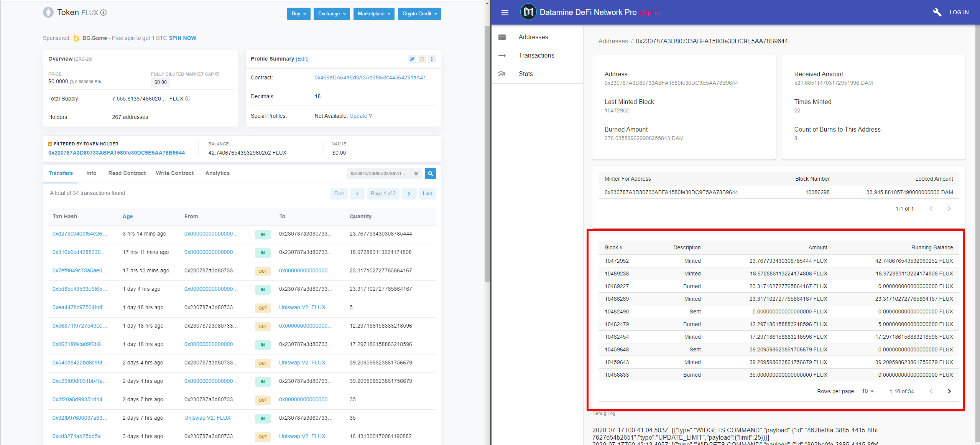Click the filtered token holder address link
This screenshot has height=445, width=980.
[x=117, y=153]
